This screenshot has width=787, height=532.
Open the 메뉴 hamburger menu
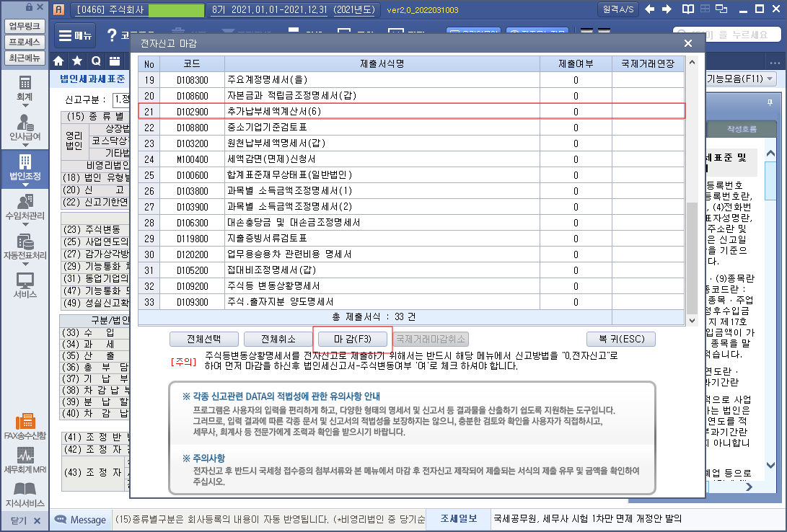pyautogui.click(x=75, y=35)
